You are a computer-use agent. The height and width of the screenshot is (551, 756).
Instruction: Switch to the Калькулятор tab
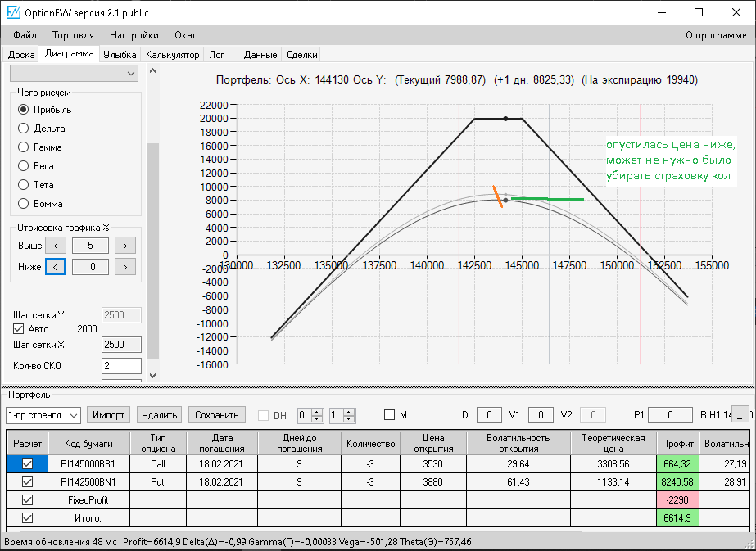pyautogui.click(x=172, y=55)
